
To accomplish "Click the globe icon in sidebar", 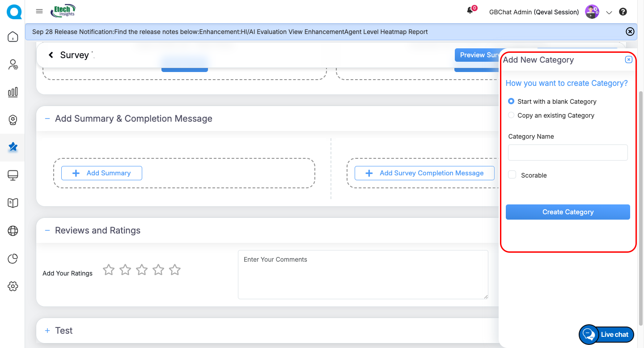I will point(13,231).
